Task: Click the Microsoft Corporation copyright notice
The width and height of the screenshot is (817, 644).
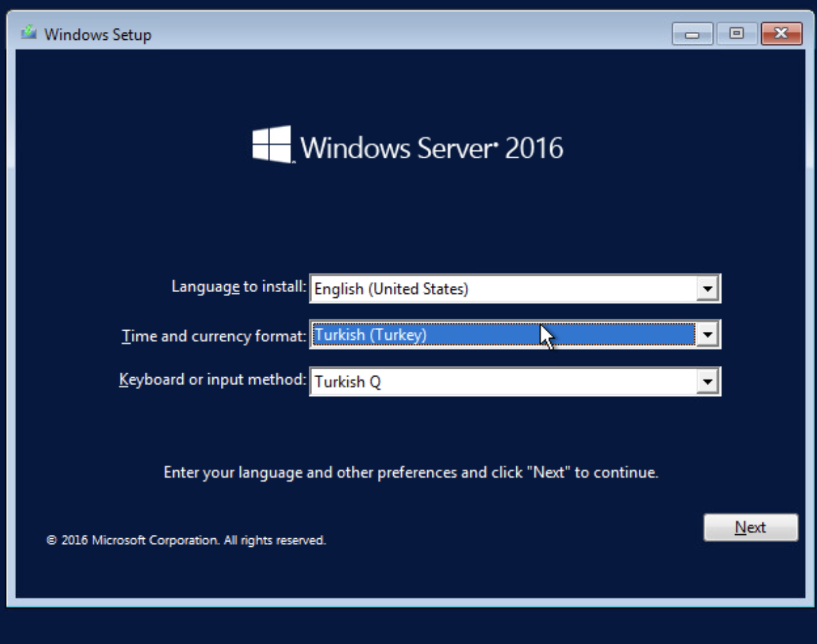Action: [x=186, y=540]
